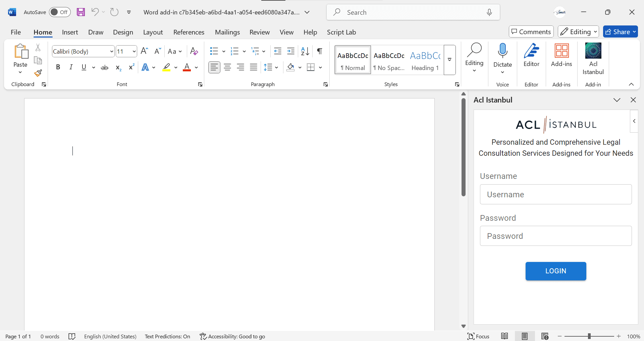The image size is (644, 341).
Task: Expand bullet list options
Action: point(224,51)
